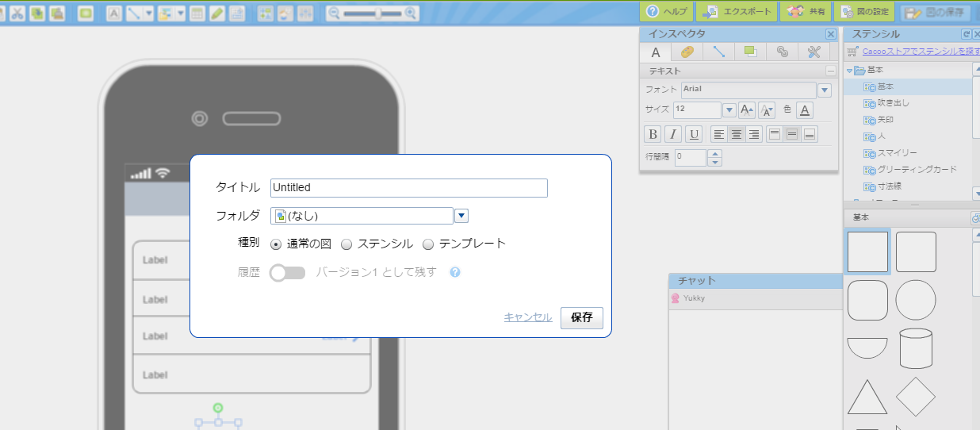This screenshot has height=430, width=980.
Task: Open the line tool dropdown arrow
Action: (x=149, y=13)
